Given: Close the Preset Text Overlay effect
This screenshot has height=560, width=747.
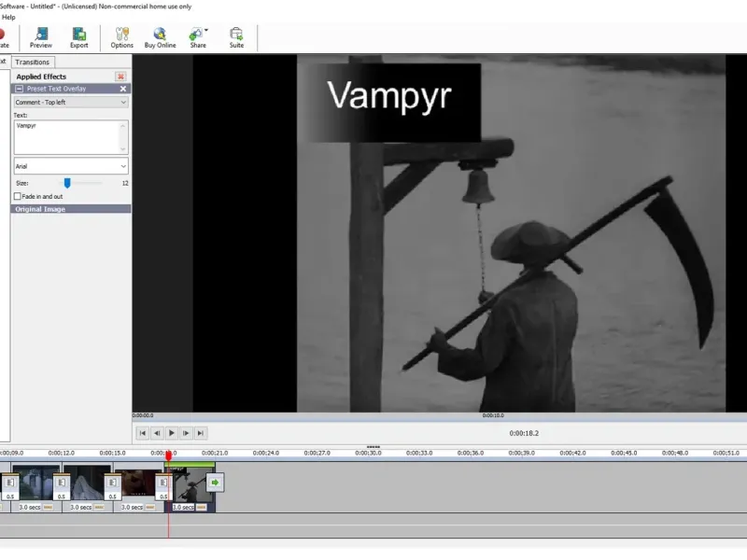Looking at the screenshot, I should (123, 89).
